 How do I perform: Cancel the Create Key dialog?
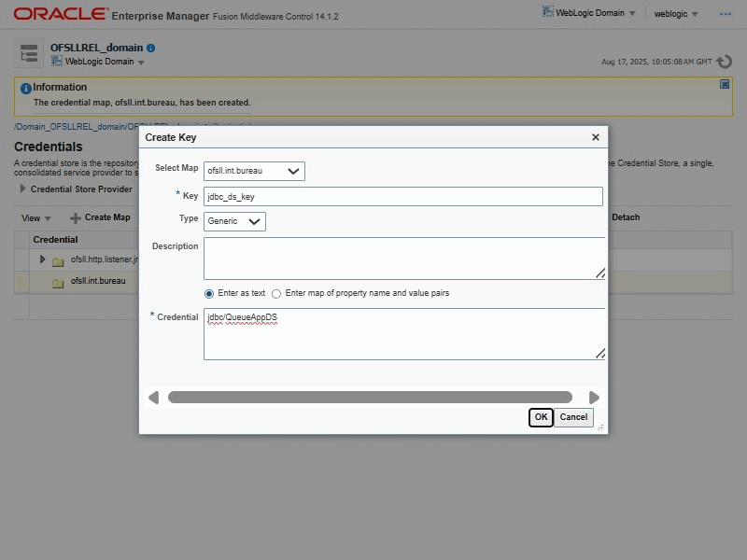573,417
